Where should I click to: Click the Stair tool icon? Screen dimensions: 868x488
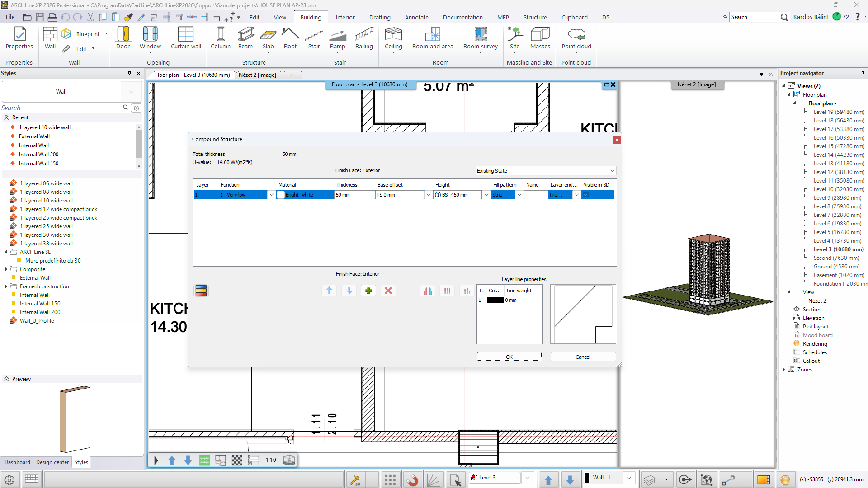[x=314, y=34]
